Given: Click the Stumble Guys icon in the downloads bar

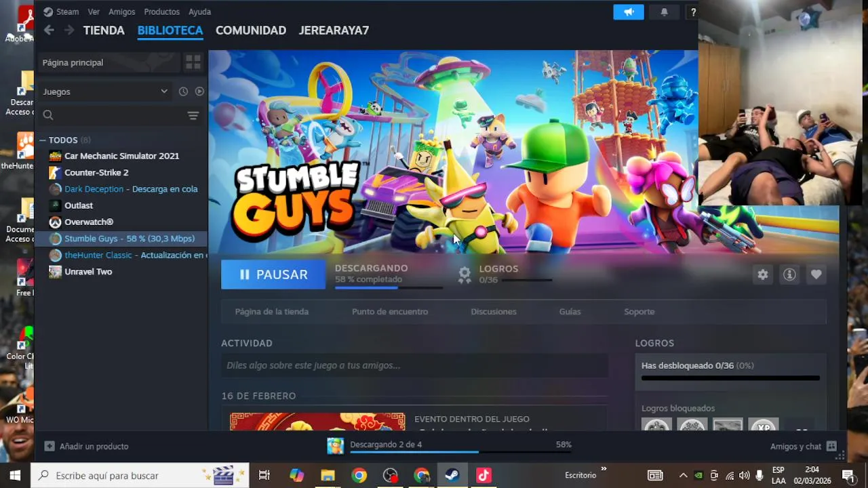Looking at the screenshot, I should [x=335, y=445].
